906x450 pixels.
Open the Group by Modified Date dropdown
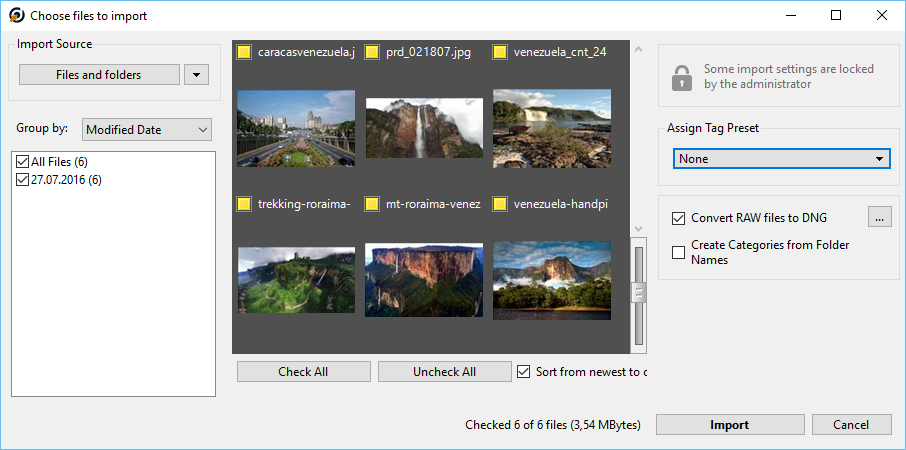point(147,130)
